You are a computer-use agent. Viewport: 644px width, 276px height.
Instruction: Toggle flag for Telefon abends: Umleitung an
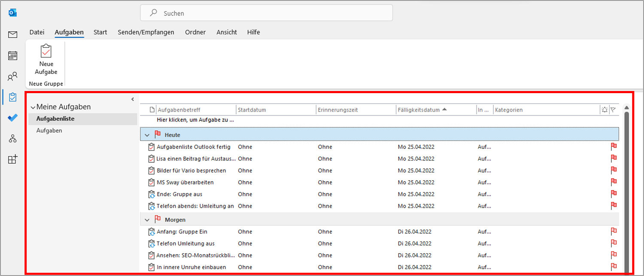(x=614, y=206)
